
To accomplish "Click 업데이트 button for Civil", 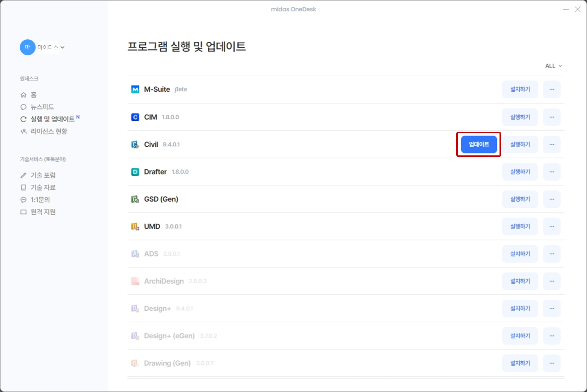I will point(479,144).
